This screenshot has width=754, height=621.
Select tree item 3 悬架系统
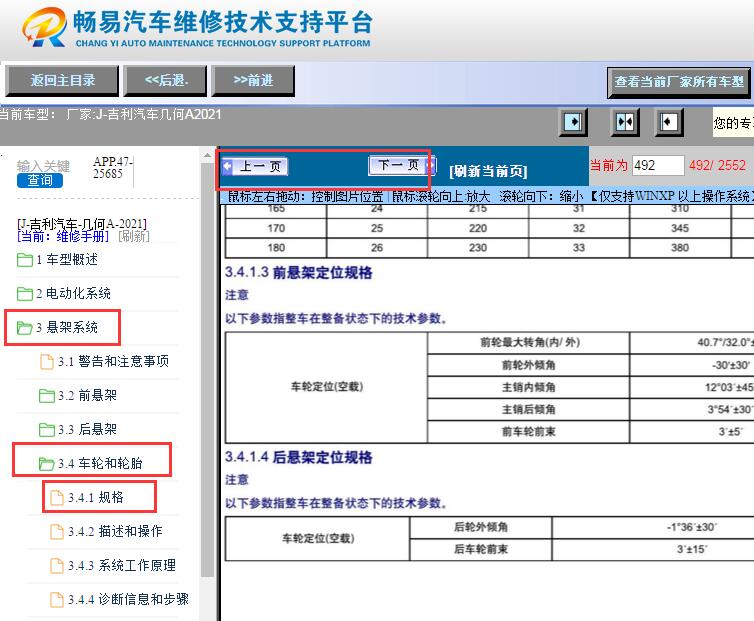coord(67,328)
